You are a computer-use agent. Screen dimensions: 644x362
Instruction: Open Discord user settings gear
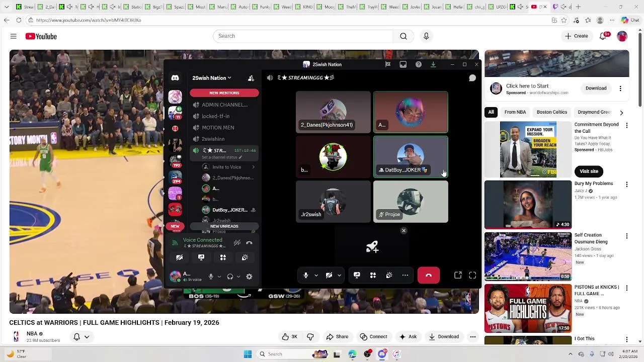pos(249,277)
